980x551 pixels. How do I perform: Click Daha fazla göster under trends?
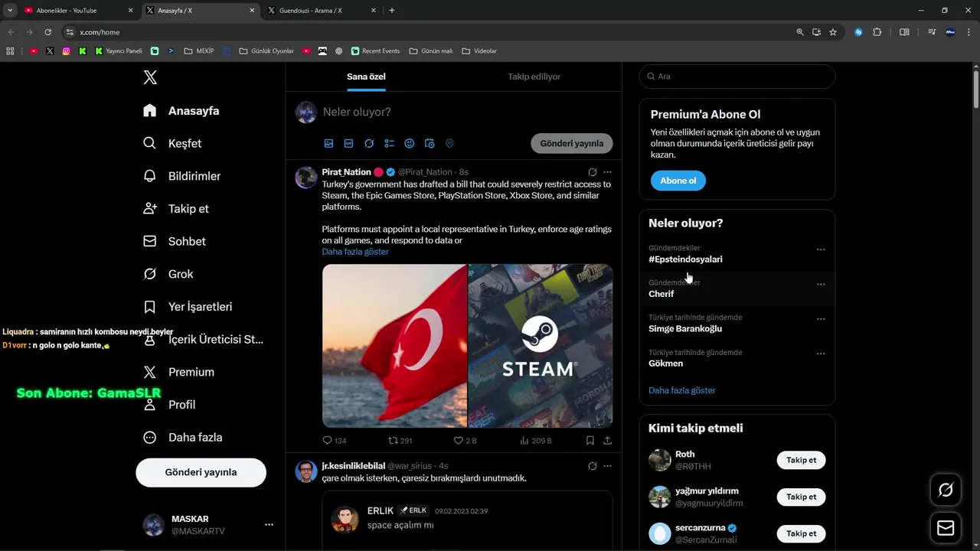[x=682, y=390]
